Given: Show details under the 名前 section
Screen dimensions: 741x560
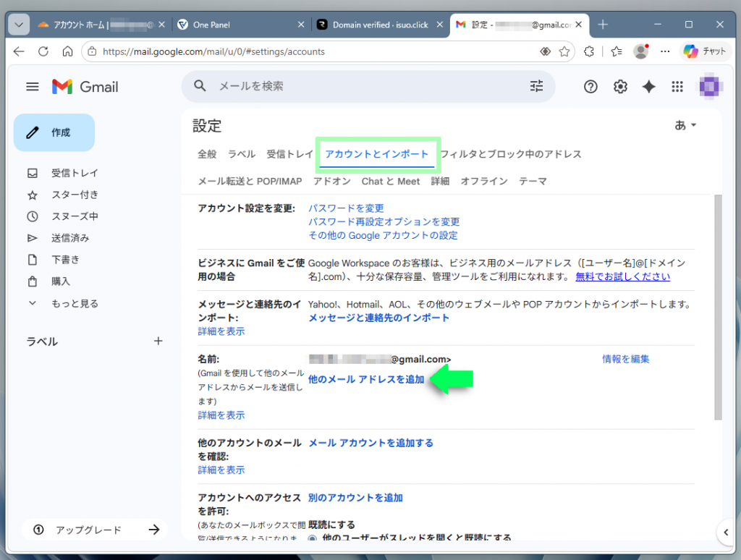Looking at the screenshot, I should point(221,415).
